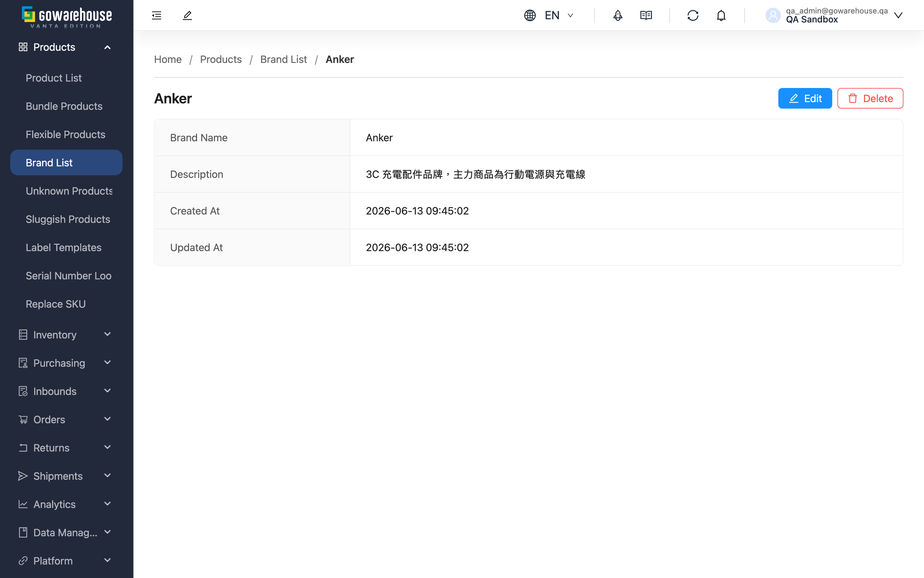Image resolution: width=924 pixels, height=578 pixels.
Task: Expand the Analytics menu chevron
Action: point(107,504)
